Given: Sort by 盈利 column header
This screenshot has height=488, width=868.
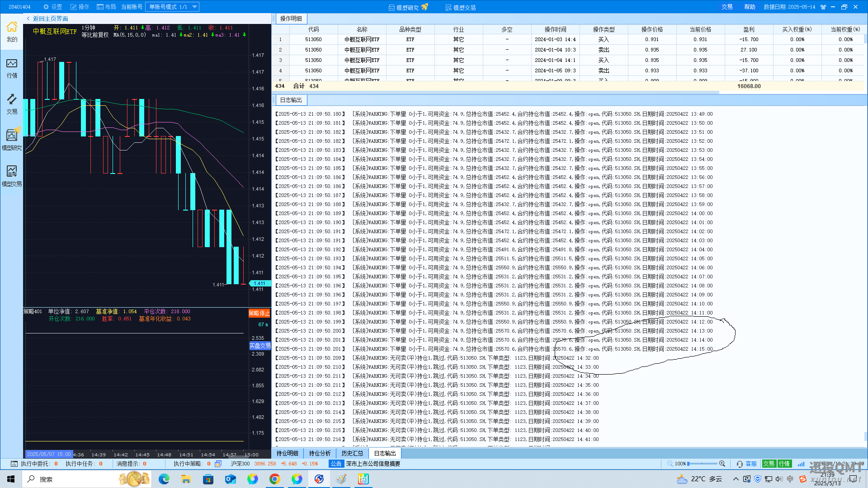Looking at the screenshot, I should pos(749,29).
